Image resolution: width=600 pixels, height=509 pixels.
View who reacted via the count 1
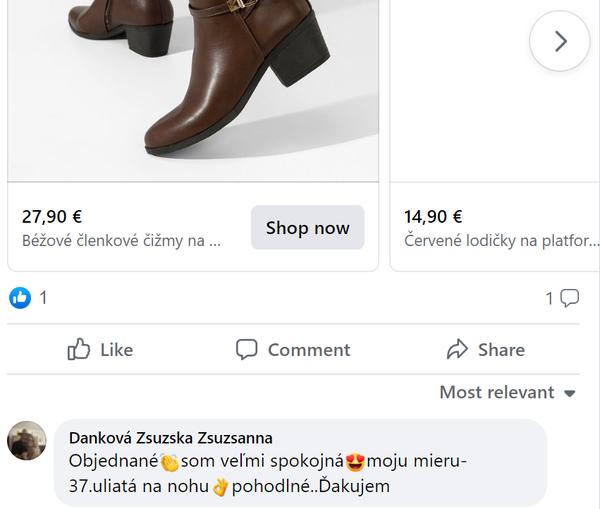pyautogui.click(x=43, y=297)
